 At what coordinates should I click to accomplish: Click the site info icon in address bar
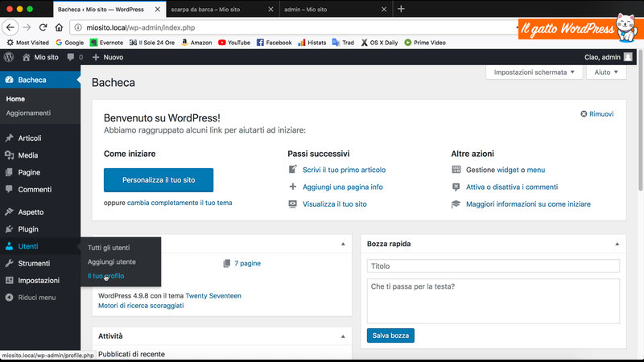click(78, 27)
